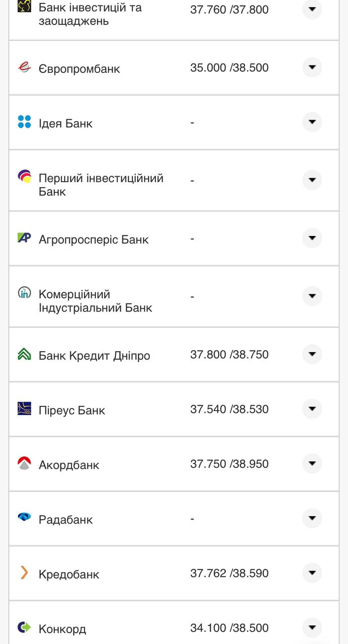Select the Перший інвестиційний Банк logo
This screenshot has height=644, width=348.
click(x=24, y=178)
